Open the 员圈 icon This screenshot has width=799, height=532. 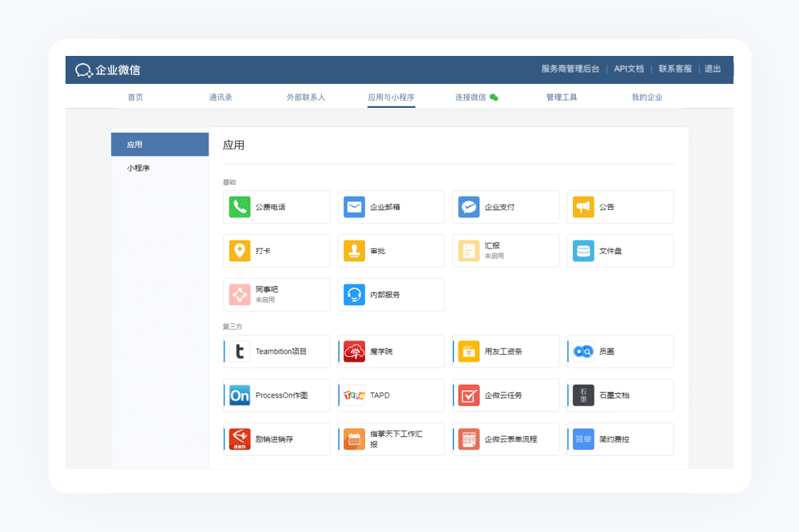coord(583,351)
